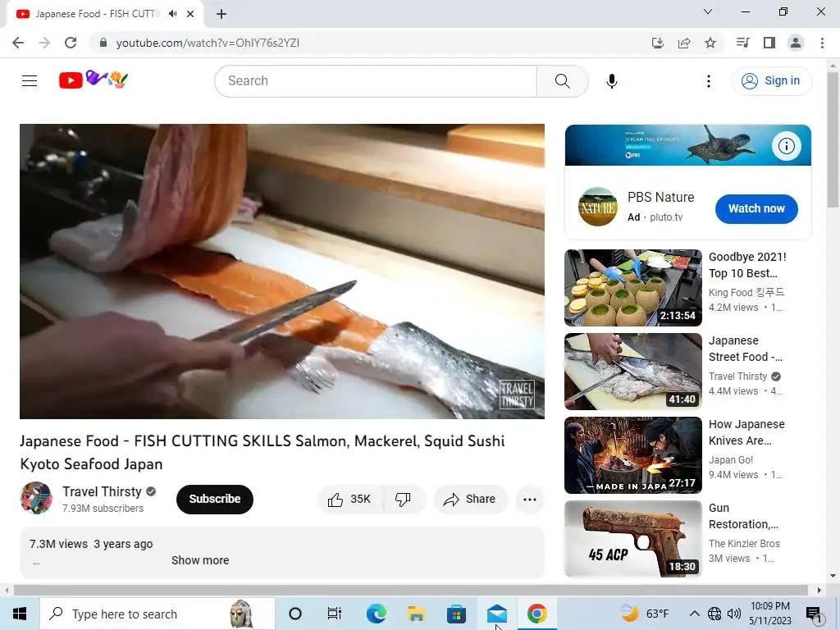This screenshot has width=840, height=630.
Task: Launch Microsoft Edge from taskbar
Action: tap(376, 614)
